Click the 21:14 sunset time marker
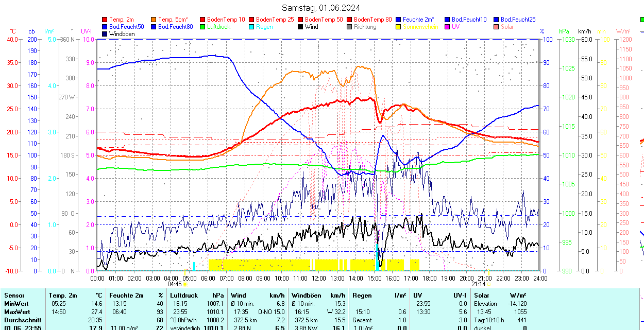The width and height of the screenshot is (644, 330). pos(479,284)
